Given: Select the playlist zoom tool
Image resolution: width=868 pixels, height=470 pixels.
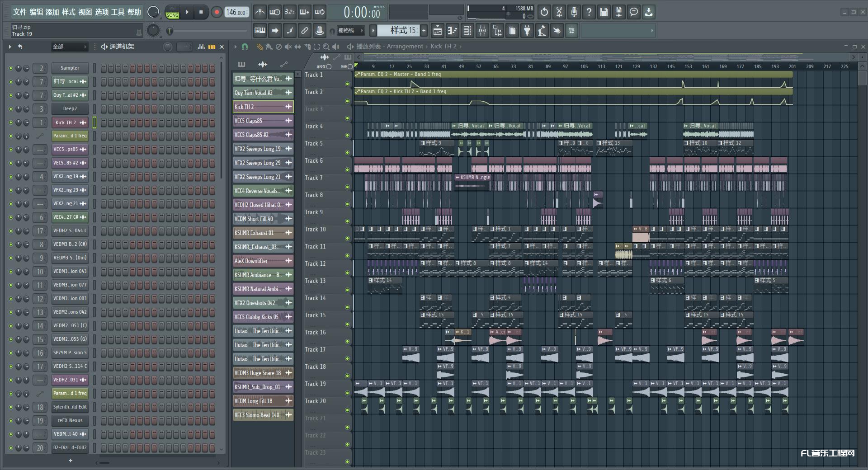Looking at the screenshot, I should pos(326,47).
